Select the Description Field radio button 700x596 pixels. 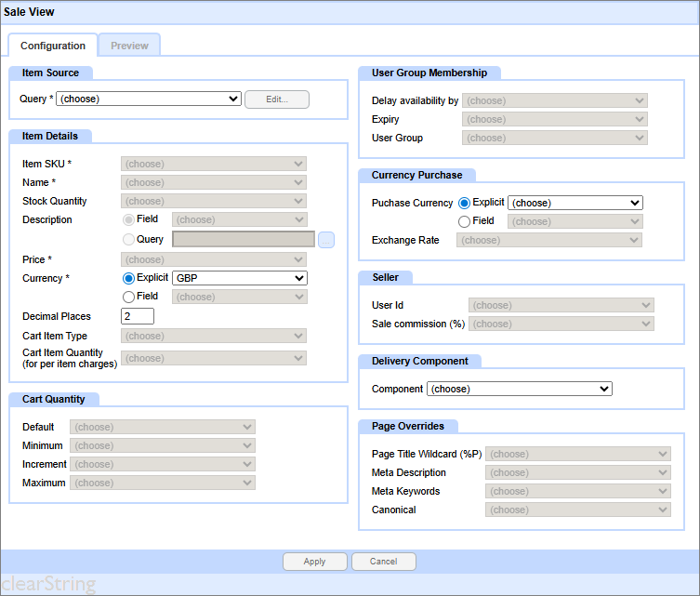pyautogui.click(x=129, y=220)
